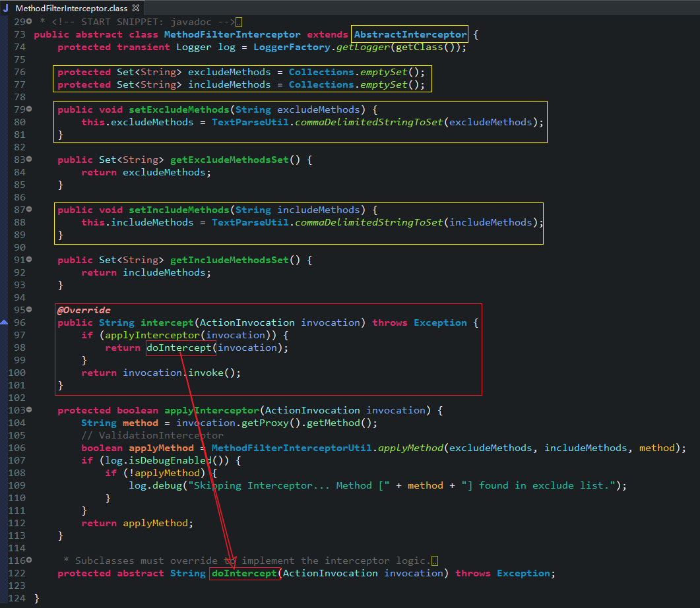Click isDebugEnabled on line 107
Screen dimensions: 700x608
pos(170,460)
